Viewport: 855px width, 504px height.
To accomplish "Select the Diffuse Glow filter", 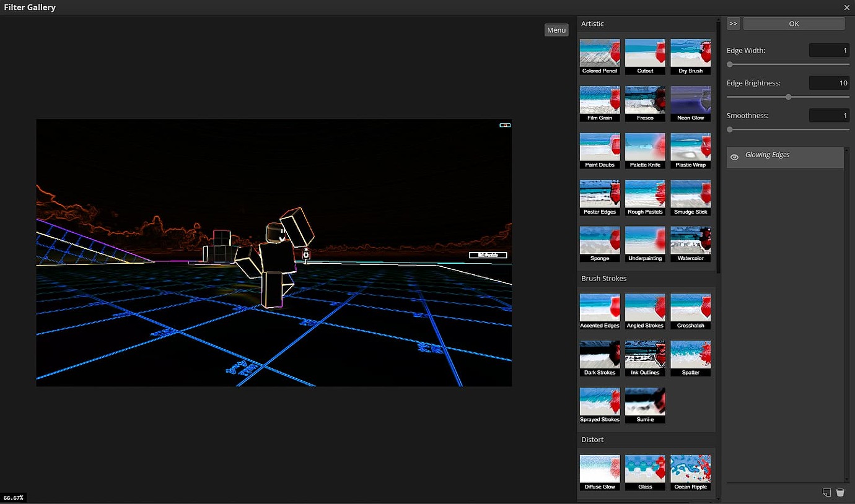I will tap(599, 469).
